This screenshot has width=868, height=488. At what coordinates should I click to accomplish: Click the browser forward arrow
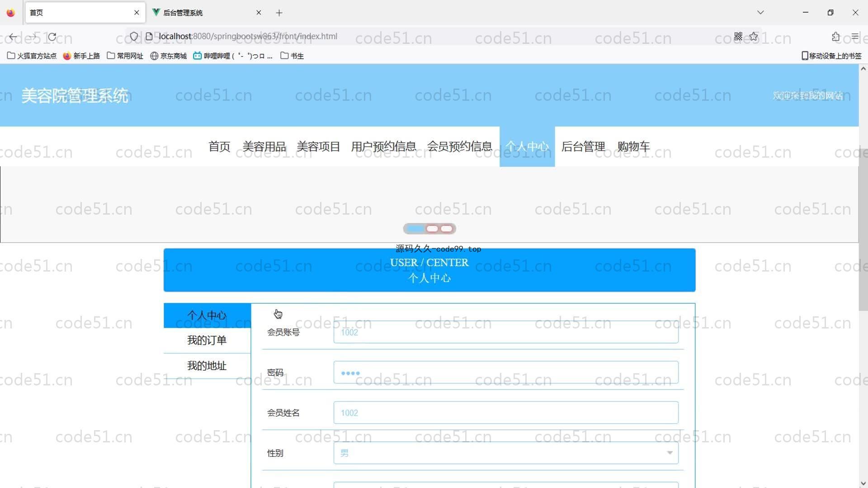pos(33,37)
